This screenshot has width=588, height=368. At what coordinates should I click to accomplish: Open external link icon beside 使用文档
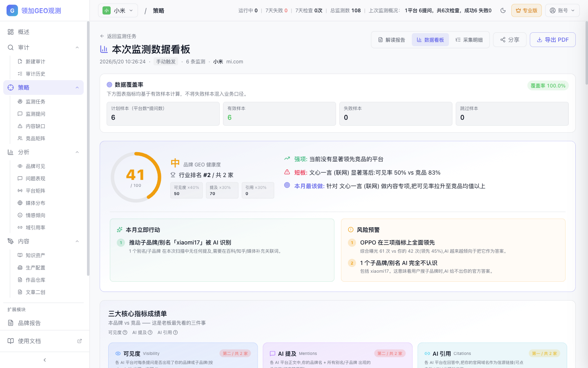[x=80, y=341]
